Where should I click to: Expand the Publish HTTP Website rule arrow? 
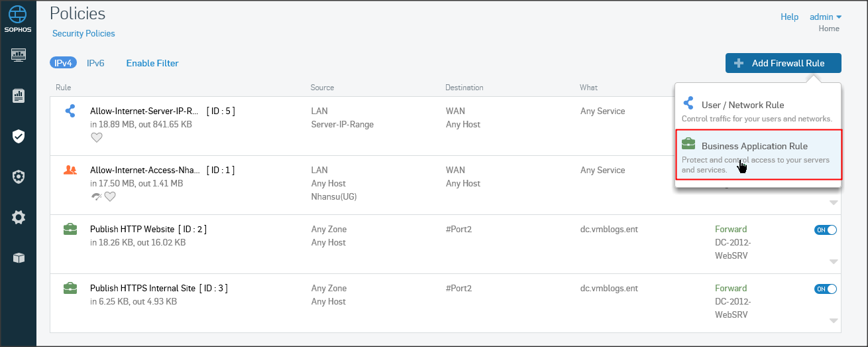(834, 261)
